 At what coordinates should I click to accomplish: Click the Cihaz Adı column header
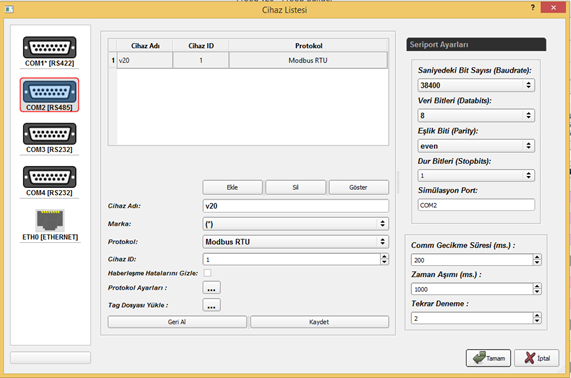pos(145,46)
